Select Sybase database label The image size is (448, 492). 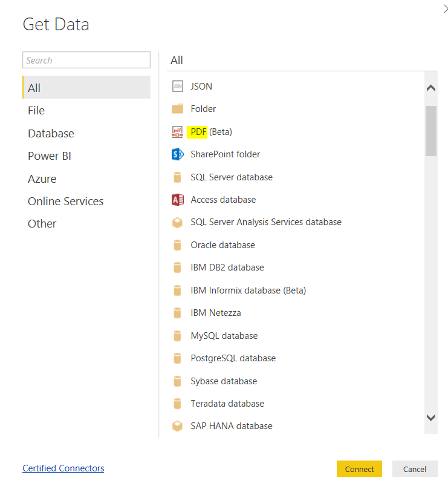pos(224,381)
